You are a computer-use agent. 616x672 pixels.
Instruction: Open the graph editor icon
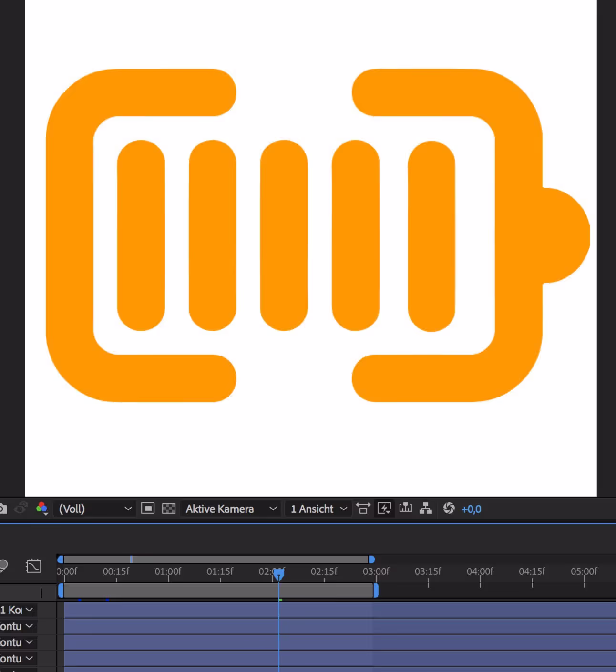click(33, 566)
